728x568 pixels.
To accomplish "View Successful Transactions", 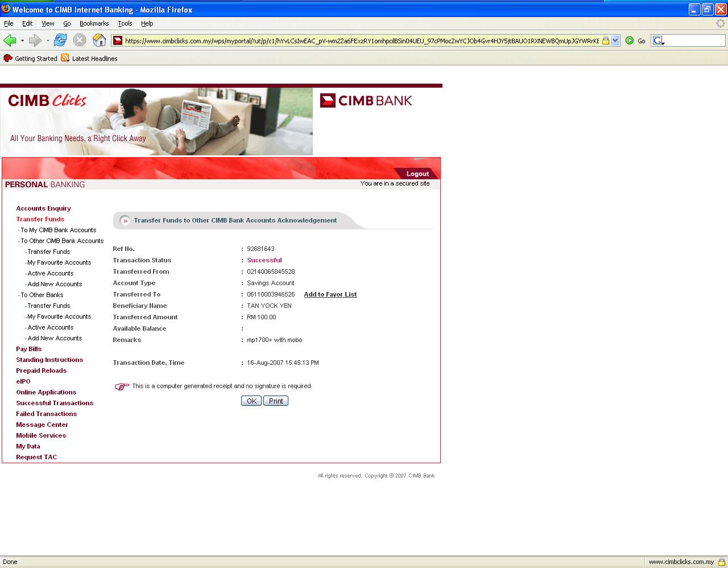I will pos(55,403).
